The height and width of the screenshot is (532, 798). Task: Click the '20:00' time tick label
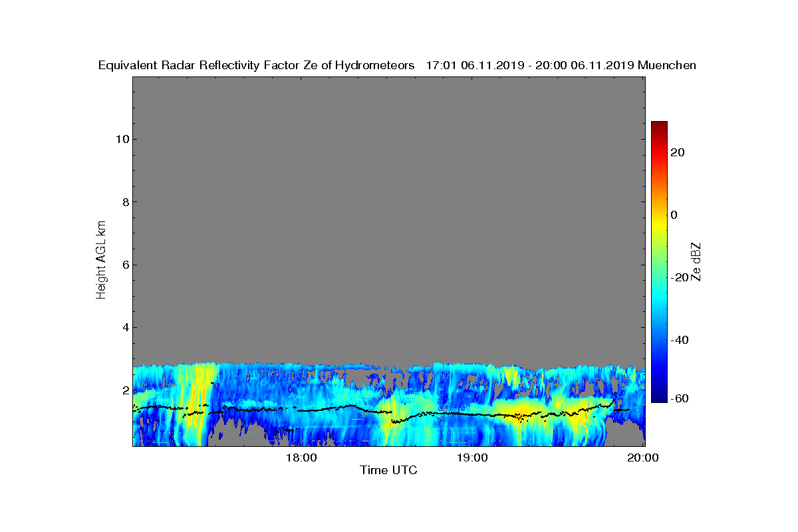pos(644,458)
